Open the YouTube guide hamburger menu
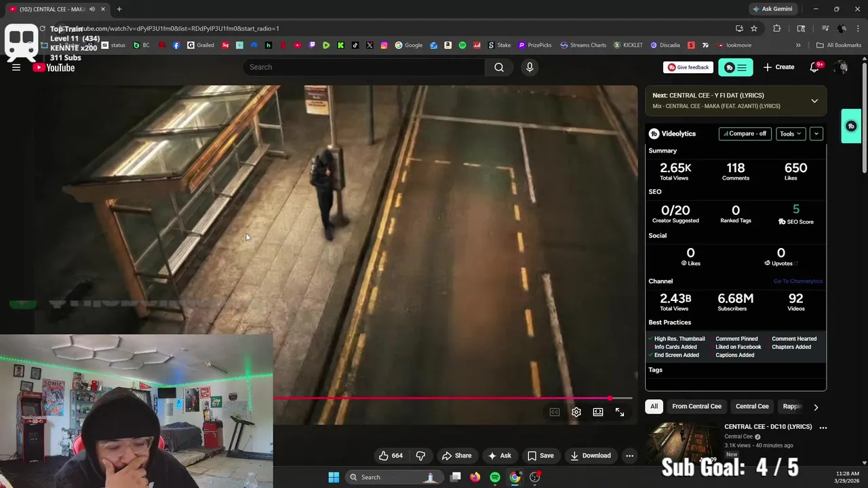The image size is (868, 488). [16, 67]
